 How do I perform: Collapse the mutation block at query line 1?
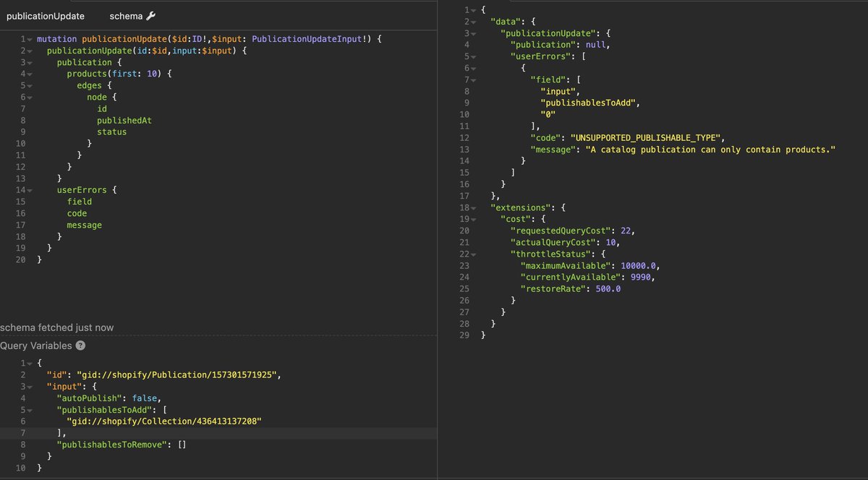[31, 39]
